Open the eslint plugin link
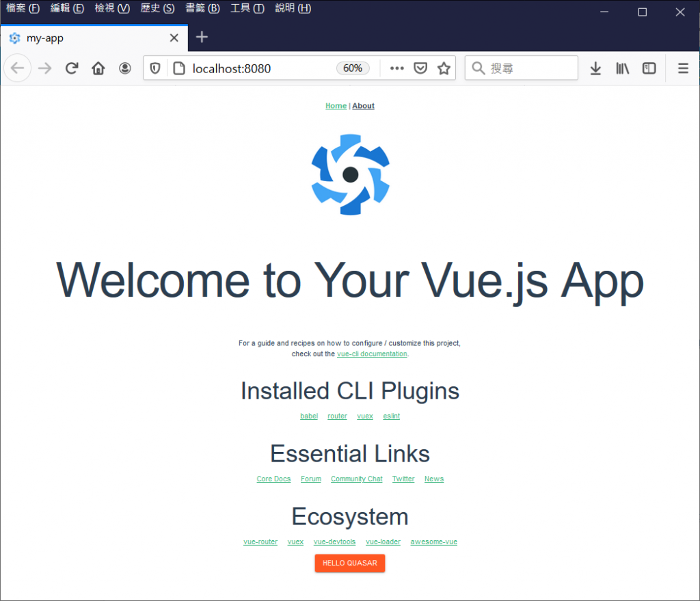 392,416
